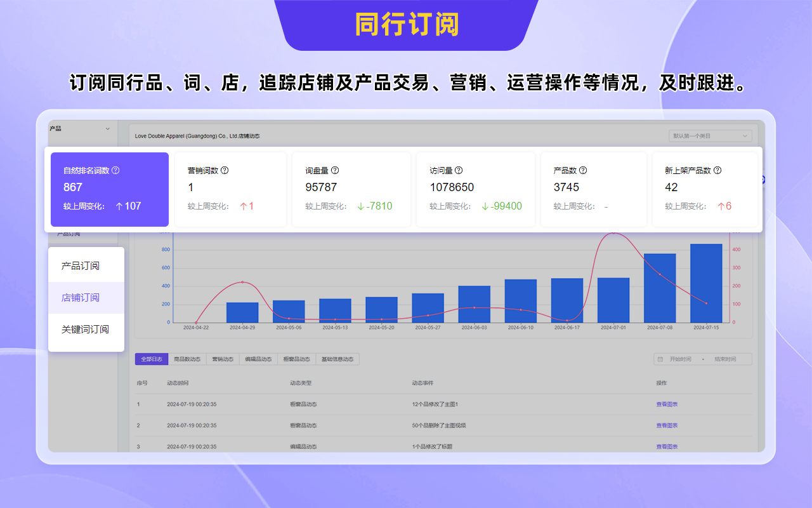Screen dimensions: 812x508
Task: Click the 产品数 help icon
Action: coord(583,170)
